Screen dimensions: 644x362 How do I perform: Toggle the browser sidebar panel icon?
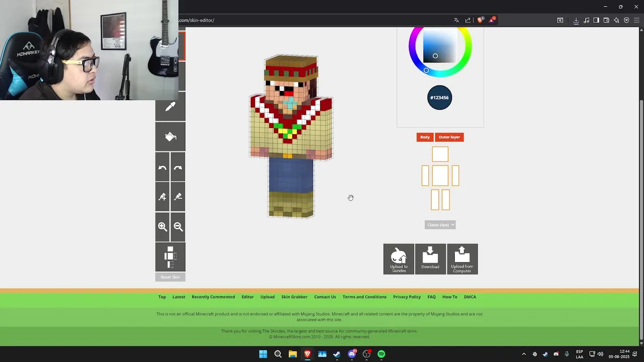point(596,20)
